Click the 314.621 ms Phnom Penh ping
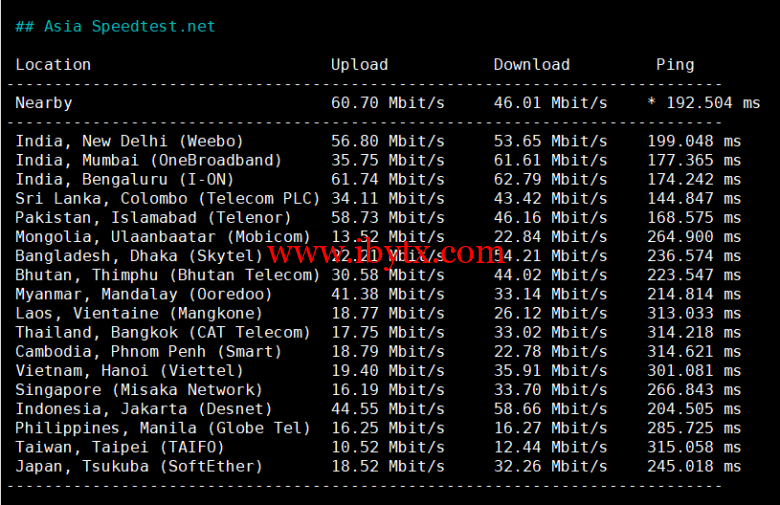Viewport: 780px width, 505px height. [694, 352]
